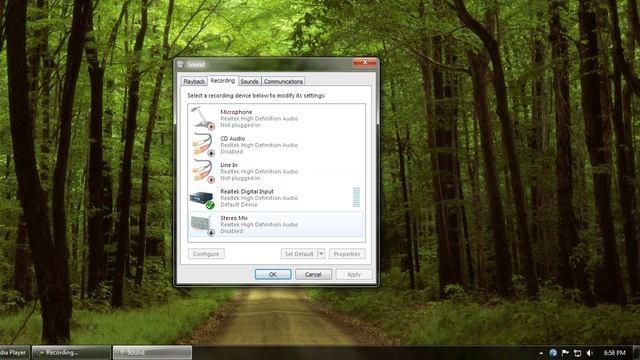Open the network tray icon
This screenshot has width=640, height=360.
coord(578,353)
